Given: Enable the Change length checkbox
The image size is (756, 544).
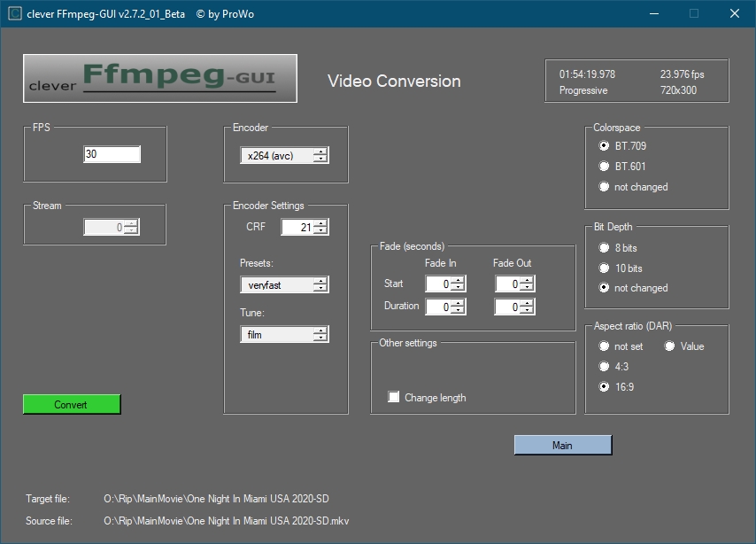Looking at the screenshot, I should 394,398.
